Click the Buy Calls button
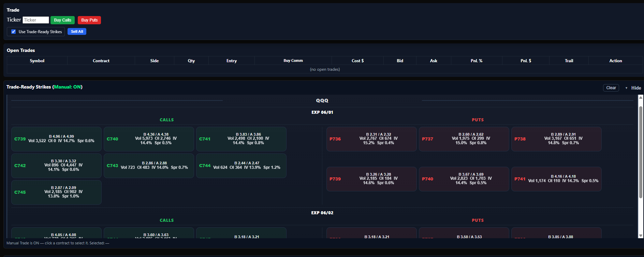Image resolution: width=644 pixels, height=257 pixels. click(x=62, y=20)
